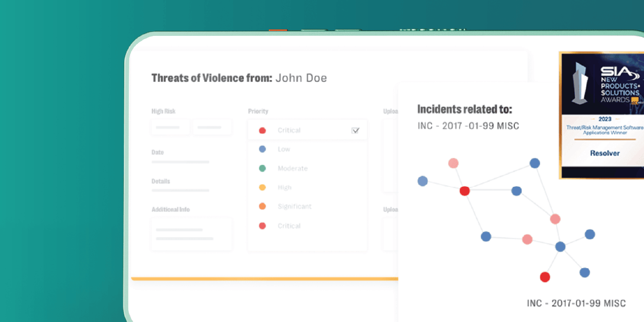Select Critical at the bottom of priority list

(289, 226)
